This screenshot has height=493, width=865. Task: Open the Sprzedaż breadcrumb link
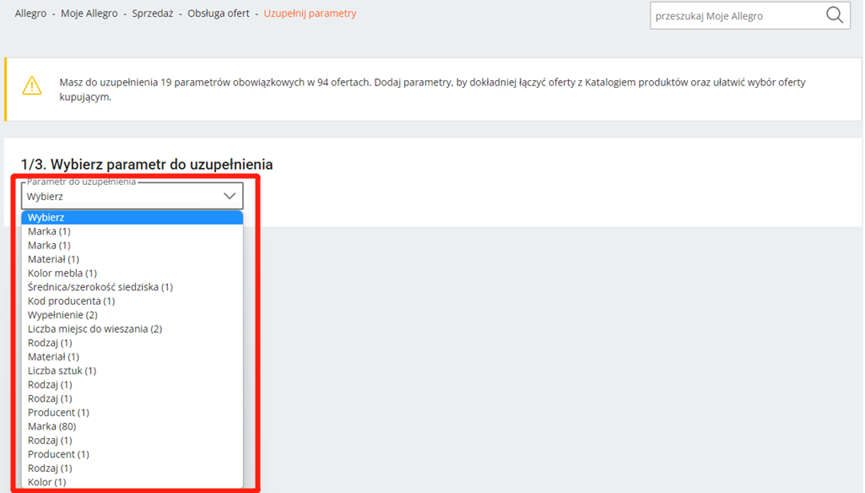coord(152,13)
